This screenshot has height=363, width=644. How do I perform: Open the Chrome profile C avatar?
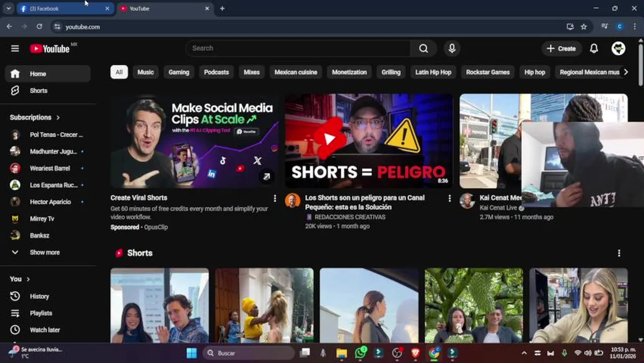(x=620, y=27)
